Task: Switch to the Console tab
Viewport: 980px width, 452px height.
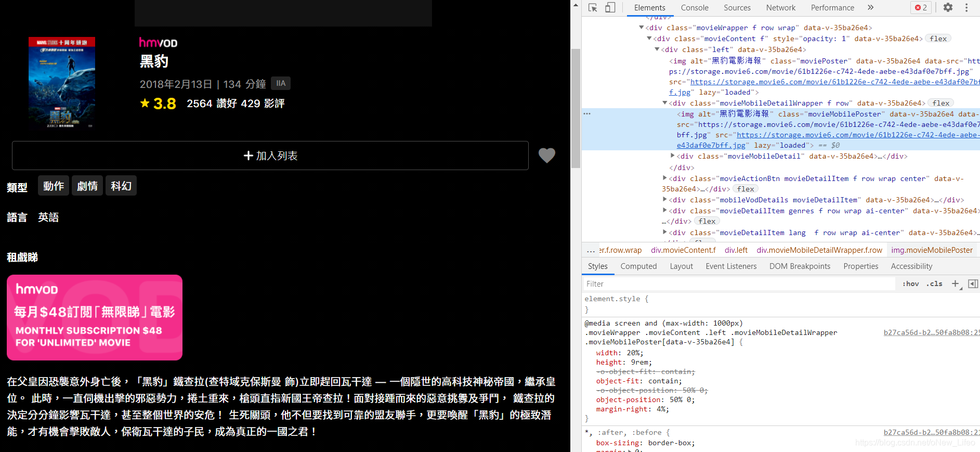Action: pyautogui.click(x=695, y=7)
